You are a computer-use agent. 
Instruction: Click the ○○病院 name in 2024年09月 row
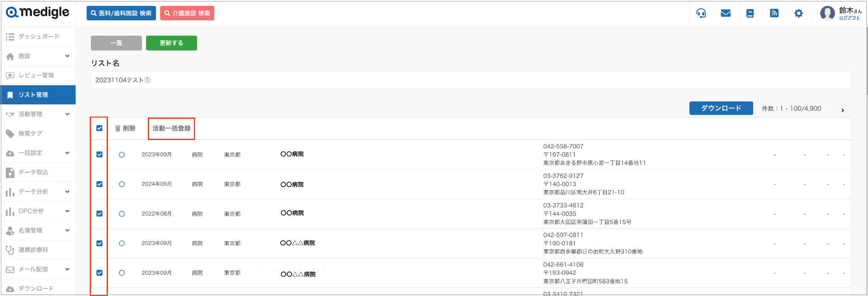click(x=292, y=184)
